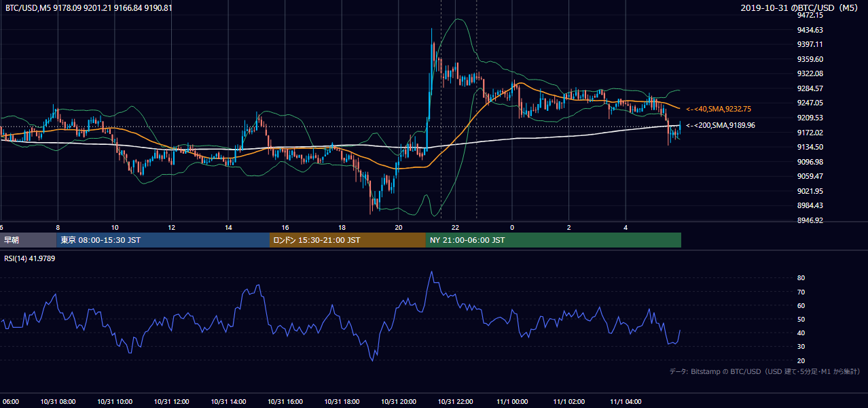Click the 11/1 02:00 time label
The height and width of the screenshot is (408, 868).
[x=569, y=401]
